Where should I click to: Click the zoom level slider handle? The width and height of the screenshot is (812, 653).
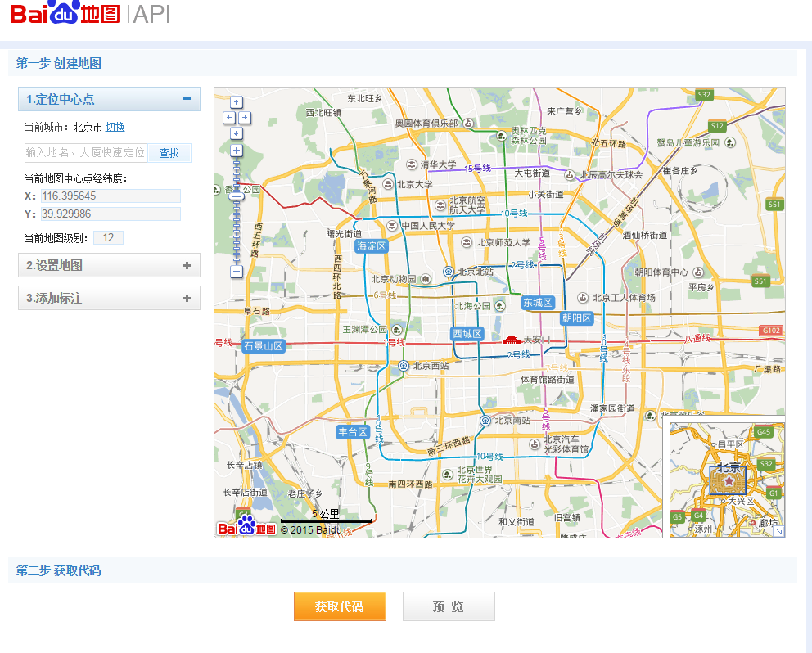point(236,196)
